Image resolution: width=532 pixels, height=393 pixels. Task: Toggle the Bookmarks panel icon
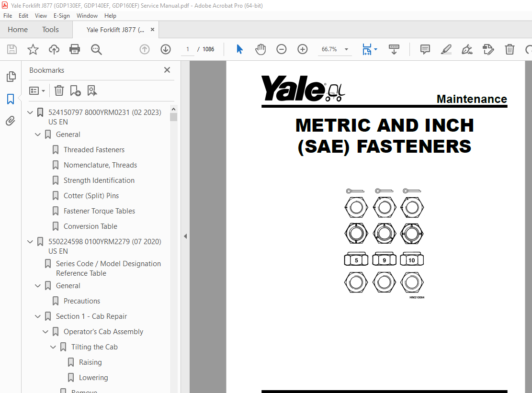click(11, 99)
